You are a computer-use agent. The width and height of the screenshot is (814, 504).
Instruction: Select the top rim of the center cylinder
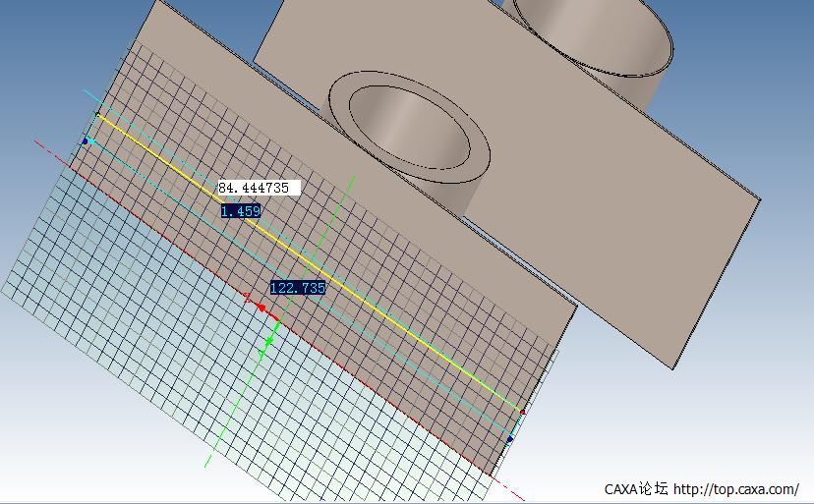pos(338,105)
